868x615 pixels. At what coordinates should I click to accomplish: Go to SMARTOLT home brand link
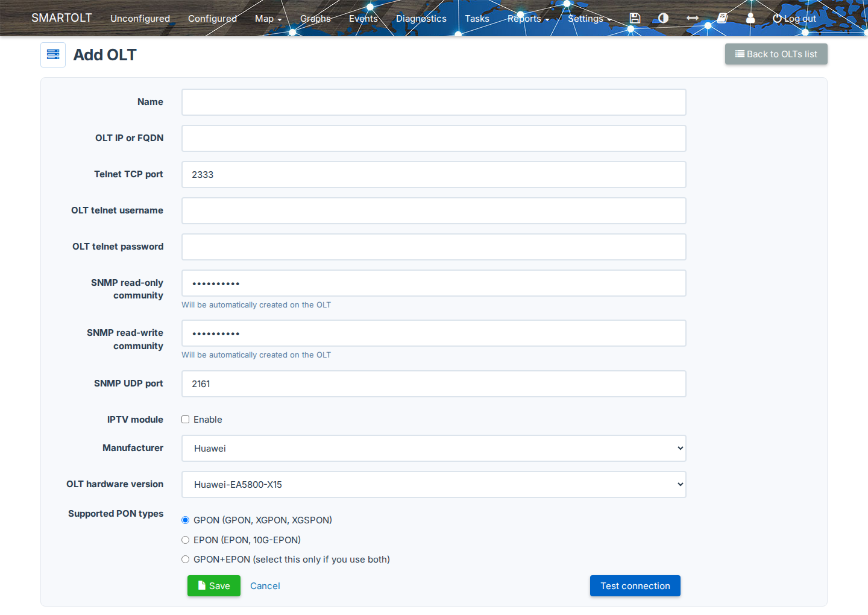61,18
